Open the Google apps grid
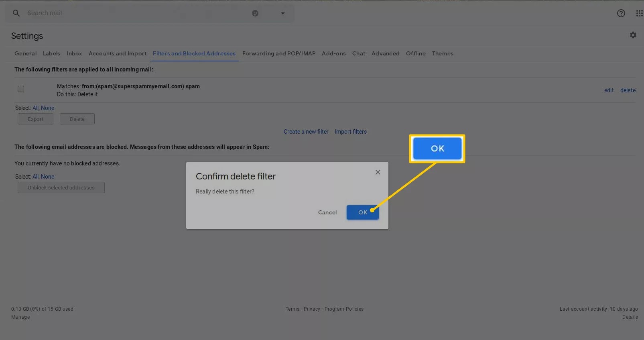 (x=639, y=13)
